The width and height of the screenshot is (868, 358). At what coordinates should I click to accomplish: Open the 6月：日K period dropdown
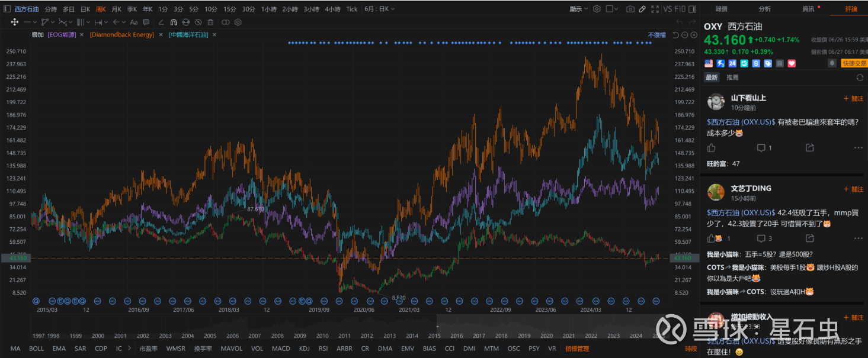coord(380,9)
